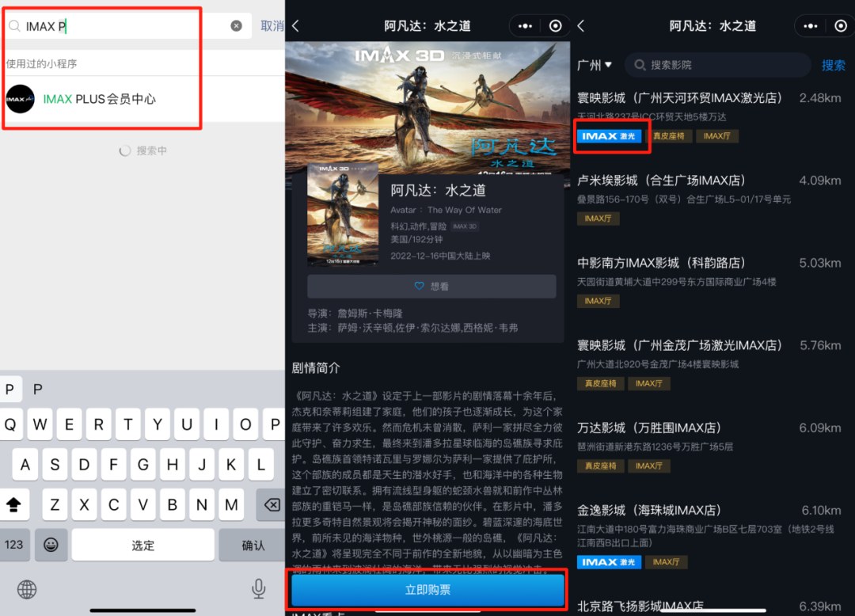Click the 2.48km distance label
This screenshot has width=855, height=616.
[820, 98]
